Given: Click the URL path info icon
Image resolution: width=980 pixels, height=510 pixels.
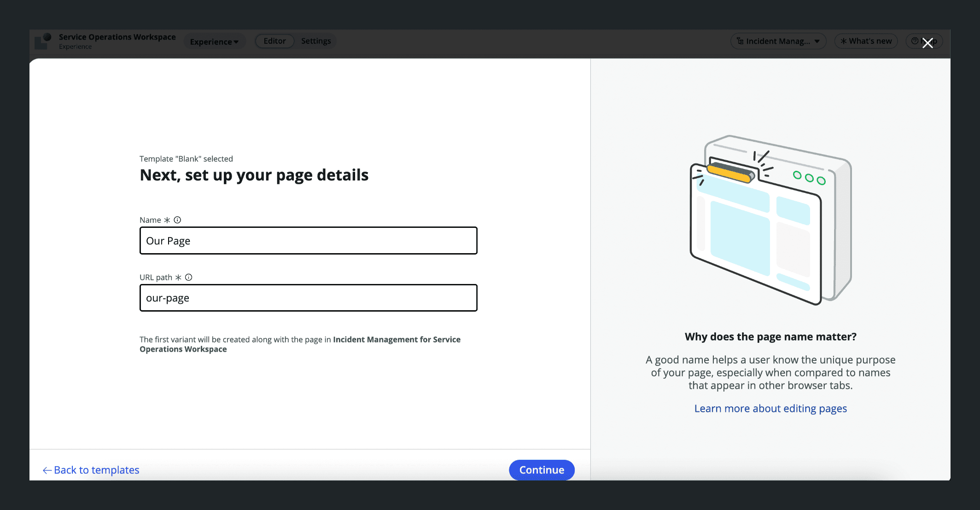Looking at the screenshot, I should coord(189,277).
